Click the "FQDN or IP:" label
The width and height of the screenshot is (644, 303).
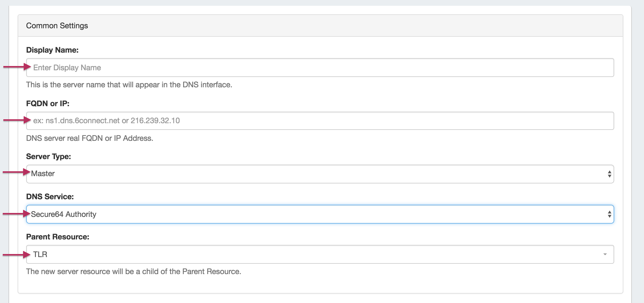point(48,103)
